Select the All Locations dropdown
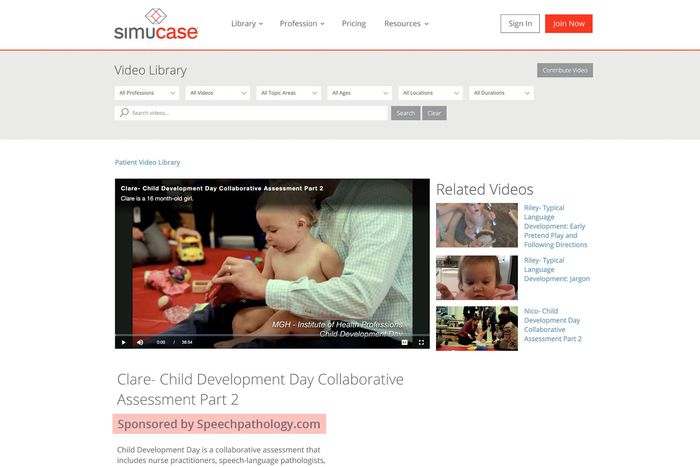The image size is (700, 467). 430,93
